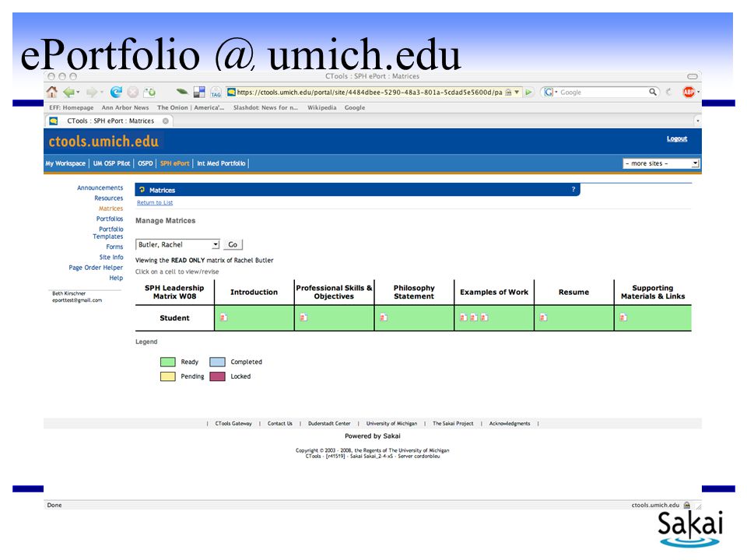Open the second Examples of Work document icon

pyautogui.click(x=474, y=317)
